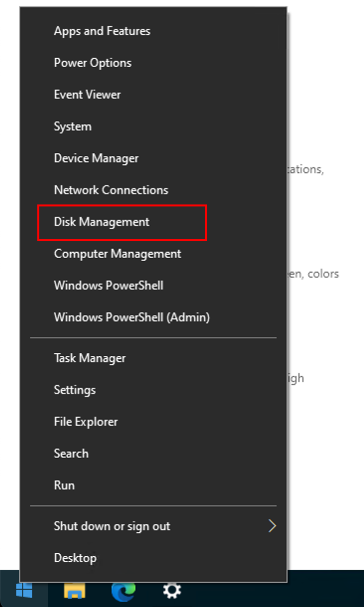Click the Windows Start button

click(24, 591)
